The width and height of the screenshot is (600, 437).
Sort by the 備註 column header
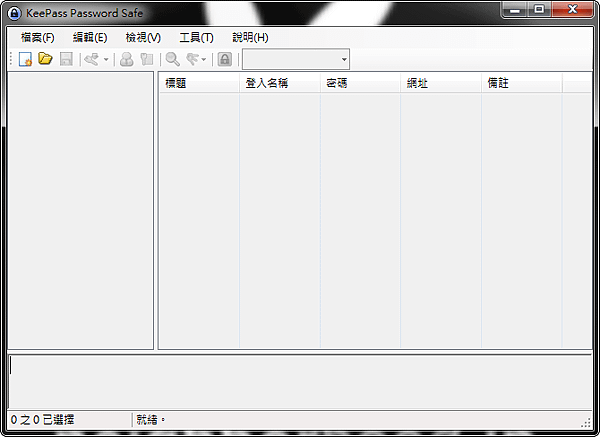522,83
